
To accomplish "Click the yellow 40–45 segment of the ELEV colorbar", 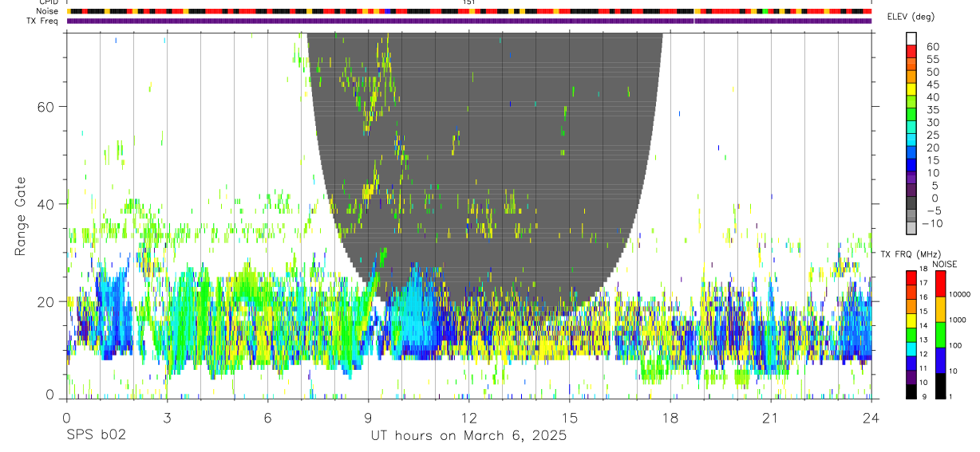I will point(911,89).
